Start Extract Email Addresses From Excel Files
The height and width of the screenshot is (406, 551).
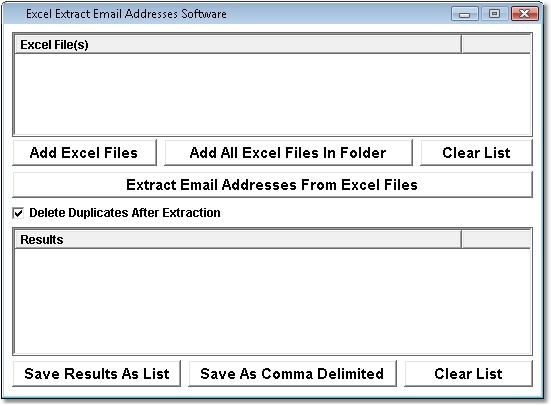coord(272,185)
